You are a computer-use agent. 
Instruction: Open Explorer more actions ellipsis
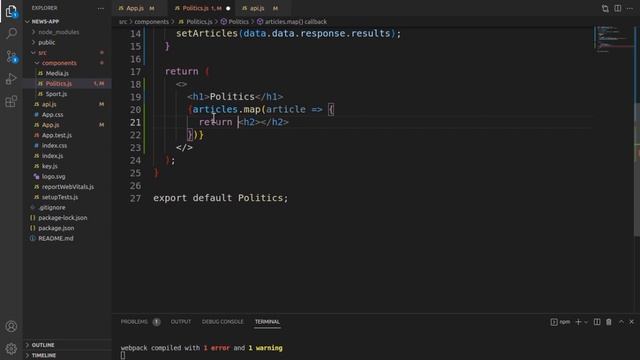coord(100,8)
